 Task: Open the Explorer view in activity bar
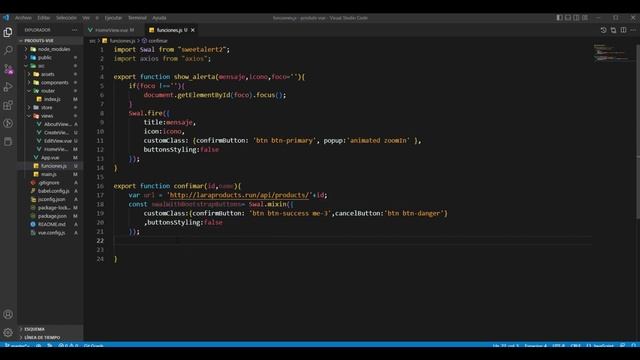coord(8,32)
